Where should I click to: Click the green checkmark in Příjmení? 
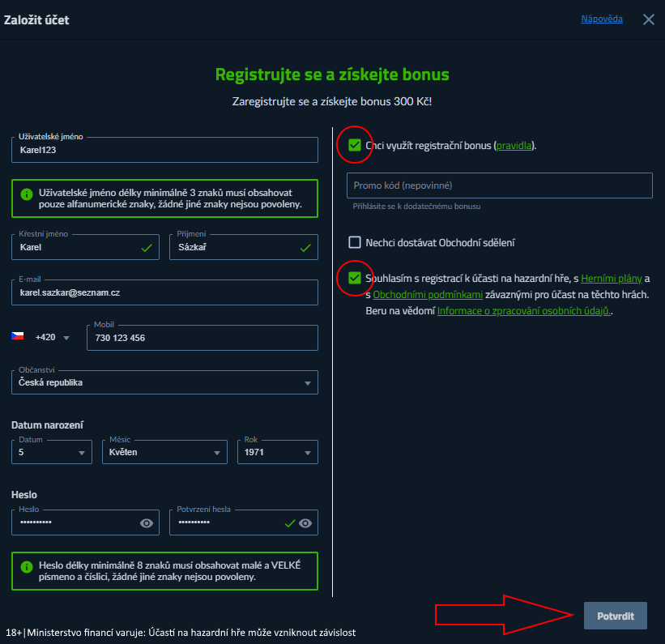305,248
